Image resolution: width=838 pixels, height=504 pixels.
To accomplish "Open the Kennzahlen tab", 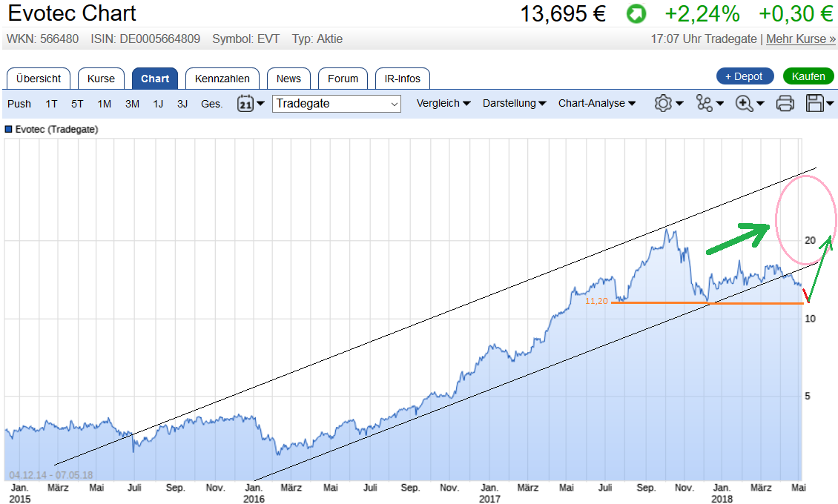I will tap(222, 79).
